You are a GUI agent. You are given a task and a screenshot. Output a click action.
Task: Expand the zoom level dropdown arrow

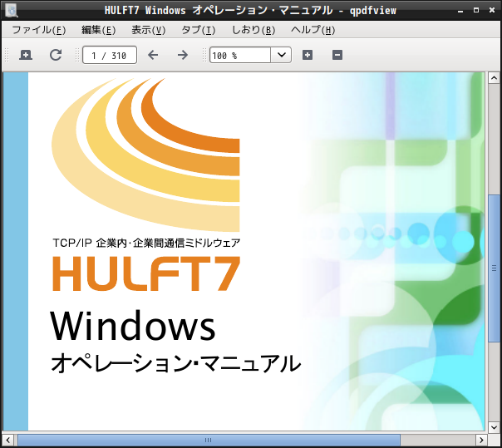282,55
